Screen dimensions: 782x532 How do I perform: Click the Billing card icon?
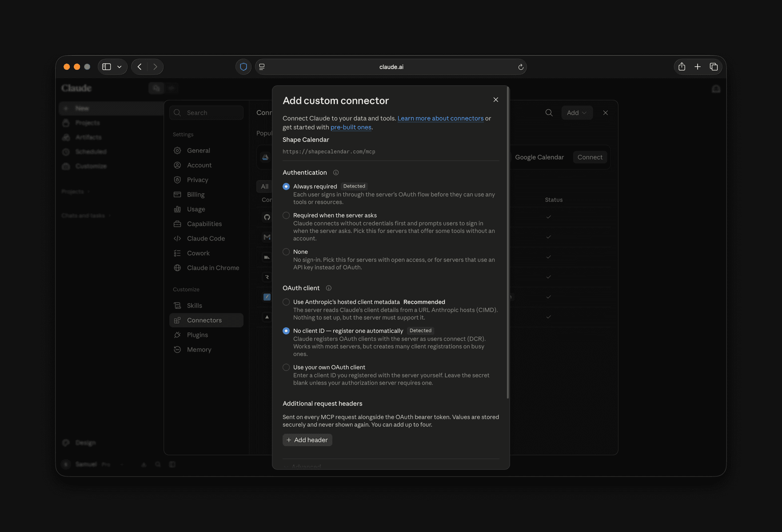click(177, 194)
